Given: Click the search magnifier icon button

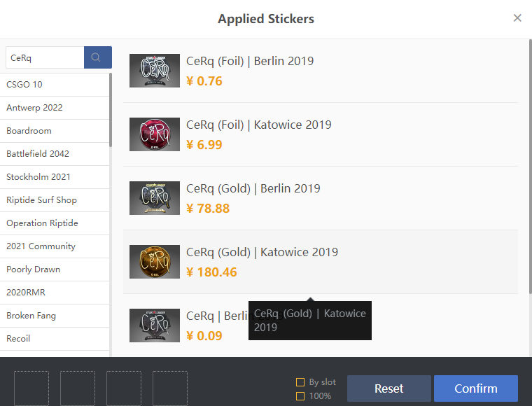Looking at the screenshot, I should coord(97,57).
